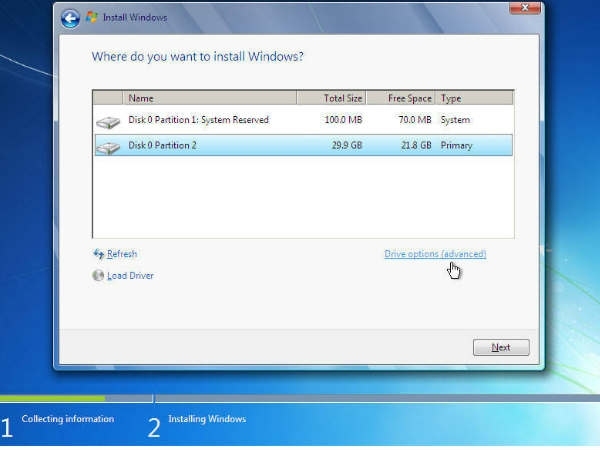Screen dimensions: 600x450
Task: Click the Next button
Action: click(x=501, y=347)
